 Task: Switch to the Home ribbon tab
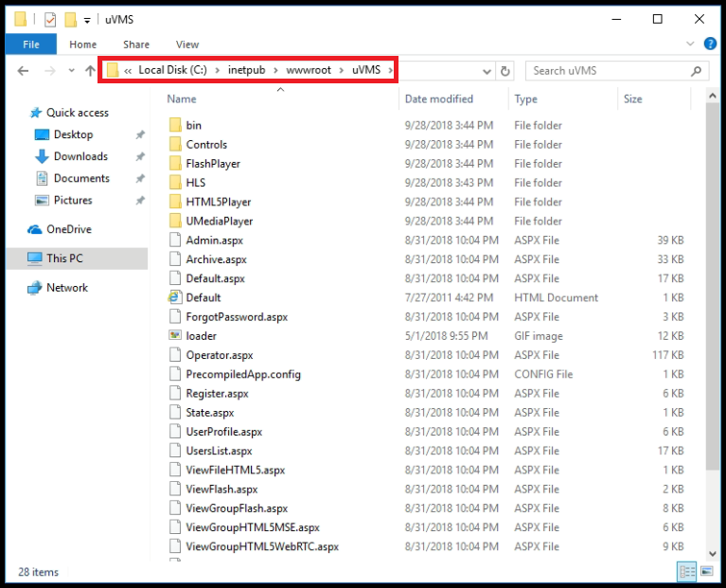pyautogui.click(x=83, y=45)
